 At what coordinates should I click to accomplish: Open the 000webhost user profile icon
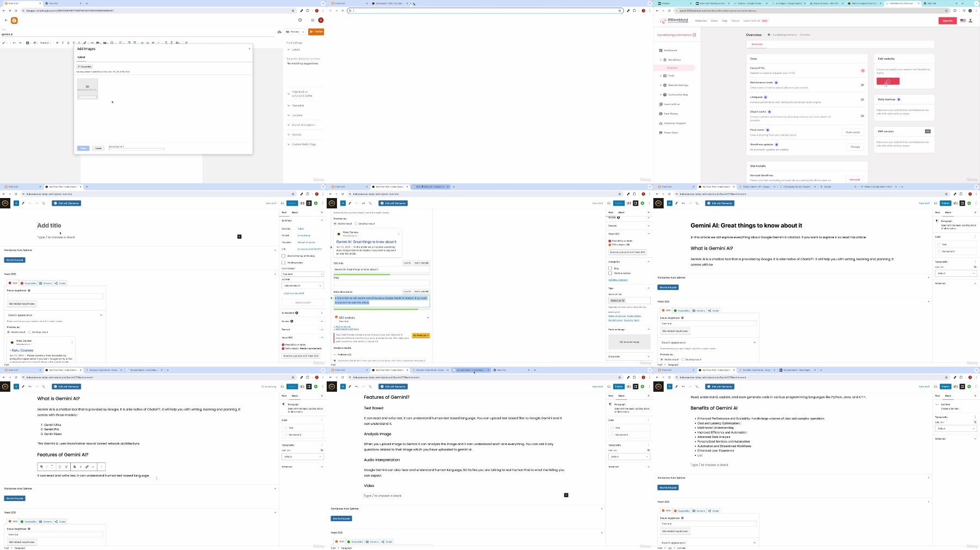[970, 21]
